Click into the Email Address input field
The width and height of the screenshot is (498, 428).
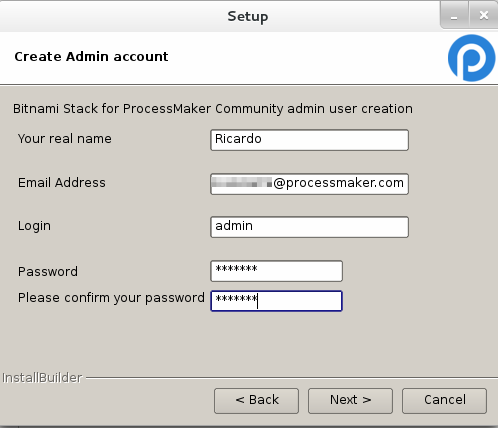pos(309,184)
